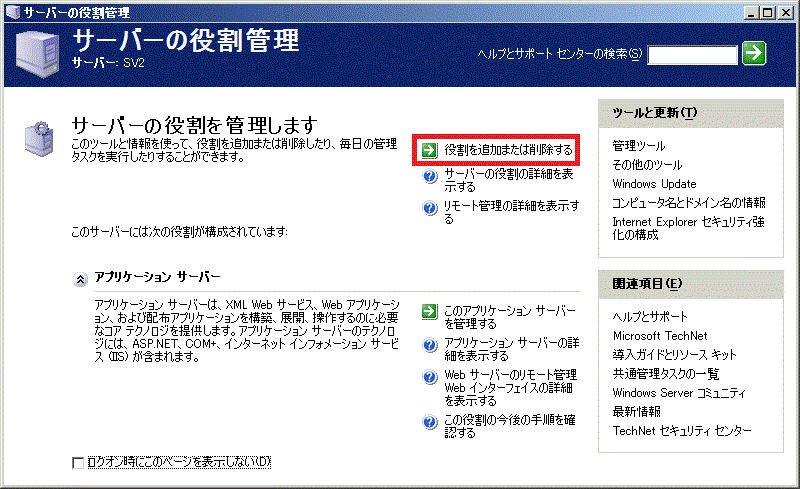The height and width of the screenshot is (489, 800).
Task: Open Microsoft TechNet link
Action: pyautogui.click(x=660, y=336)
